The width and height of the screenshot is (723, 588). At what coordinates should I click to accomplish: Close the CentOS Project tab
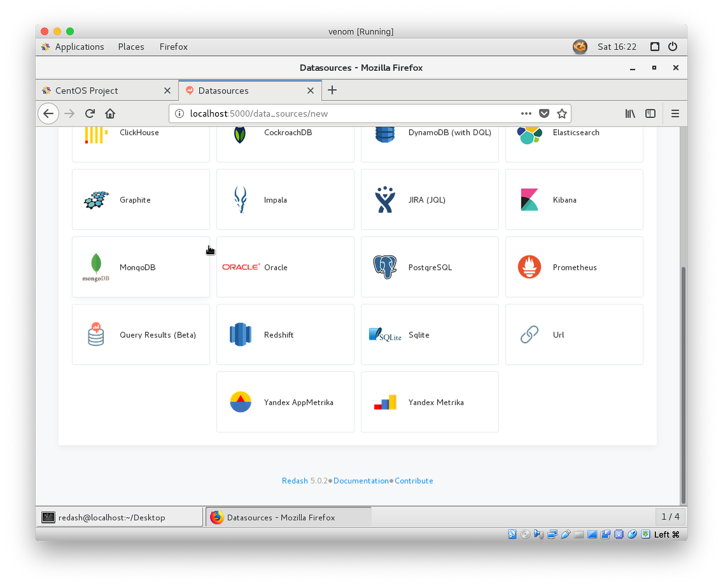click(167, 90)
